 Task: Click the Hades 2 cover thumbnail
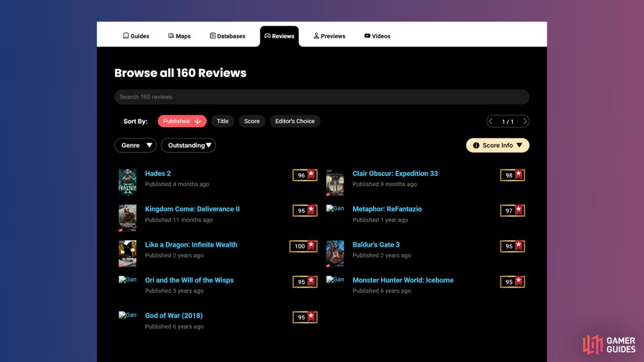click(x=127, y=182)
